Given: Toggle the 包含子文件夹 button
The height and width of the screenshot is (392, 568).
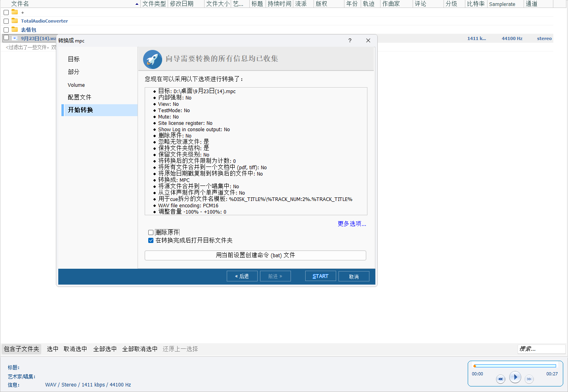Looking at the screenshot, I should pos(22,349).
